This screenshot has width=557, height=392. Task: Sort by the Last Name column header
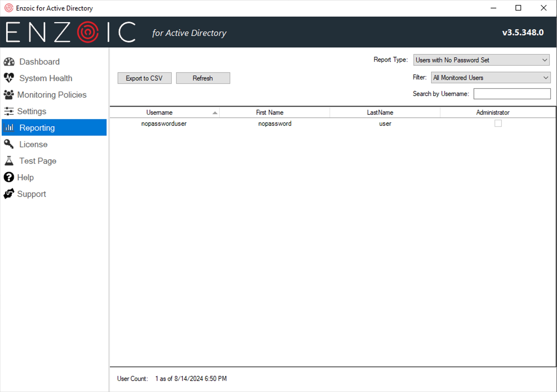pos(380,112)
